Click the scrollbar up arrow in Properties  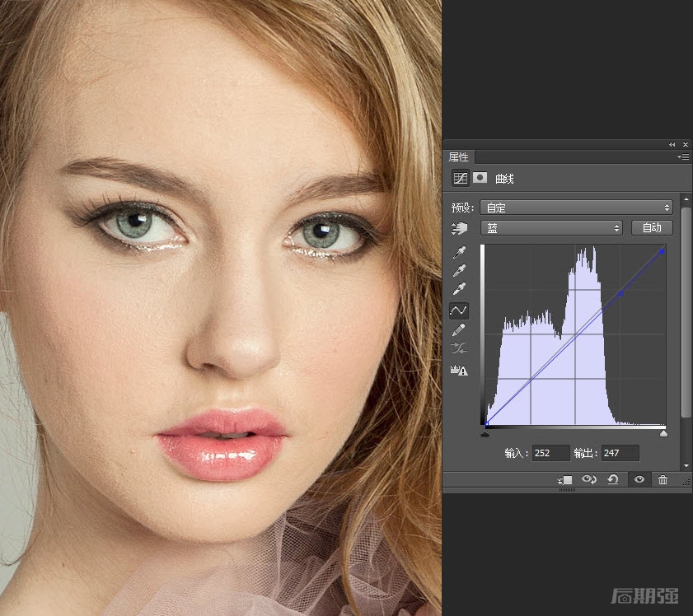pyautogui.click(x=686, y=199)
